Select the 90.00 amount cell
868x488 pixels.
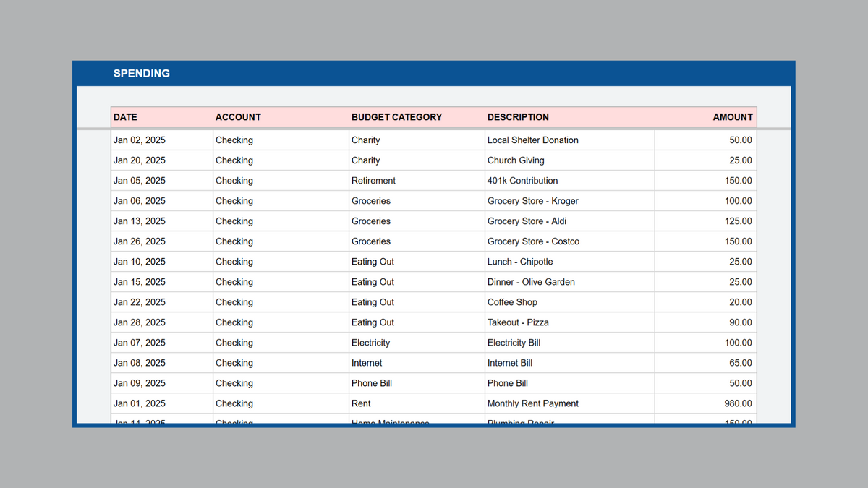tap(705, 322)
